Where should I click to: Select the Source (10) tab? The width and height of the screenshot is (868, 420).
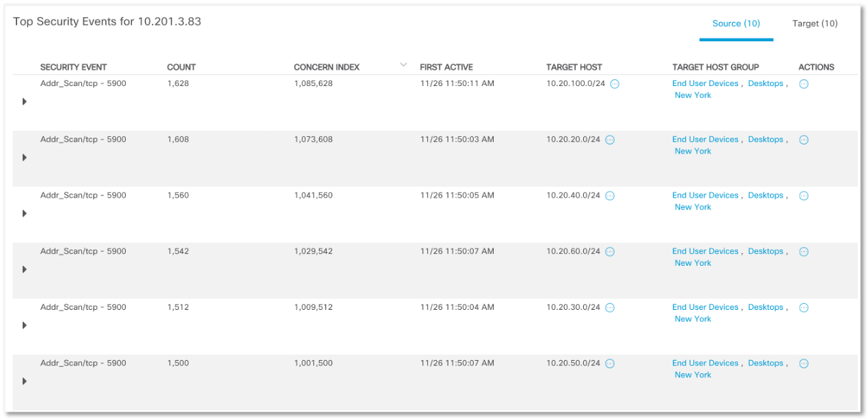pyautogui.click(x=736, y=23)
